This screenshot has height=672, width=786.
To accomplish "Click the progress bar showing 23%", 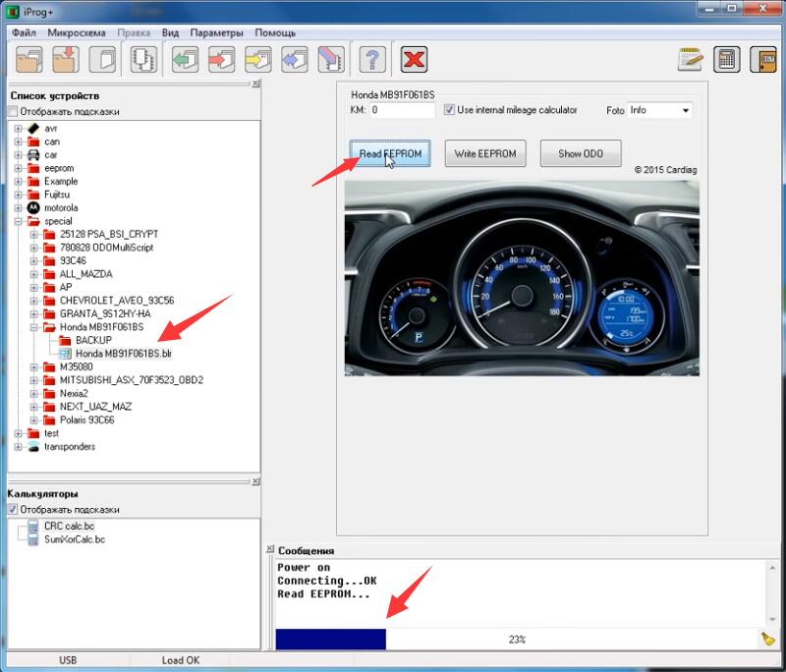I will coord(517,639).
